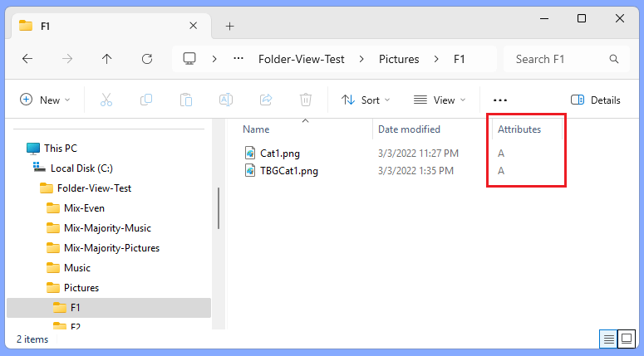Click the navigation pane vertical scrollbar
Screen dimensions: 644x356
[x=219, y=208]
